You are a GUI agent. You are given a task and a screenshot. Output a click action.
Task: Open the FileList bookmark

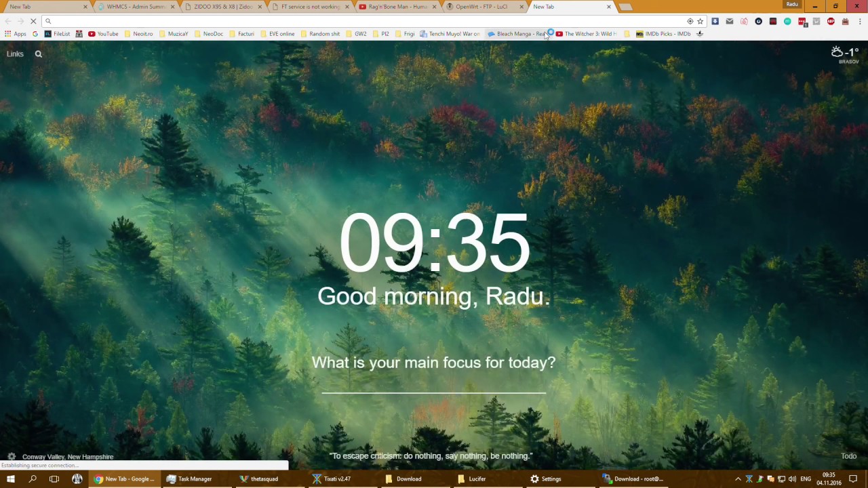[x=57, y=34]
